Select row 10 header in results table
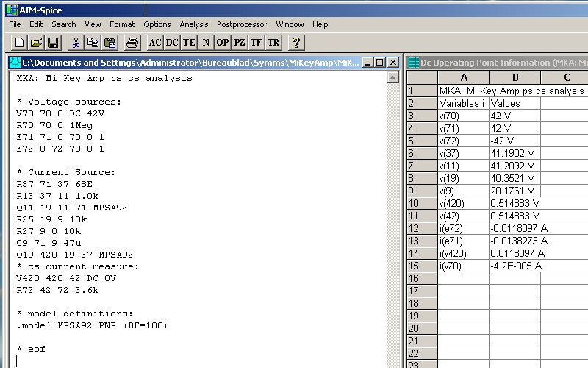588x368 pixels. (422, 203)
